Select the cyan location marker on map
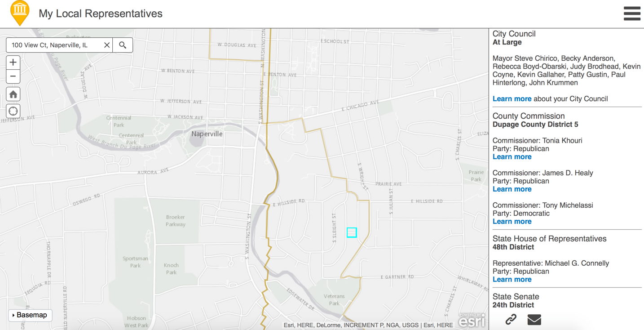644x330 pixels. [352, 232]
